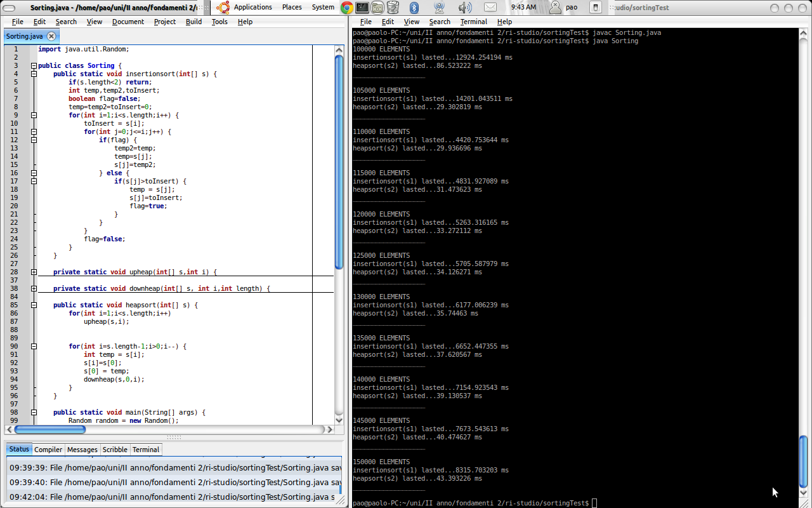Select the Status tab

(19, 449)
